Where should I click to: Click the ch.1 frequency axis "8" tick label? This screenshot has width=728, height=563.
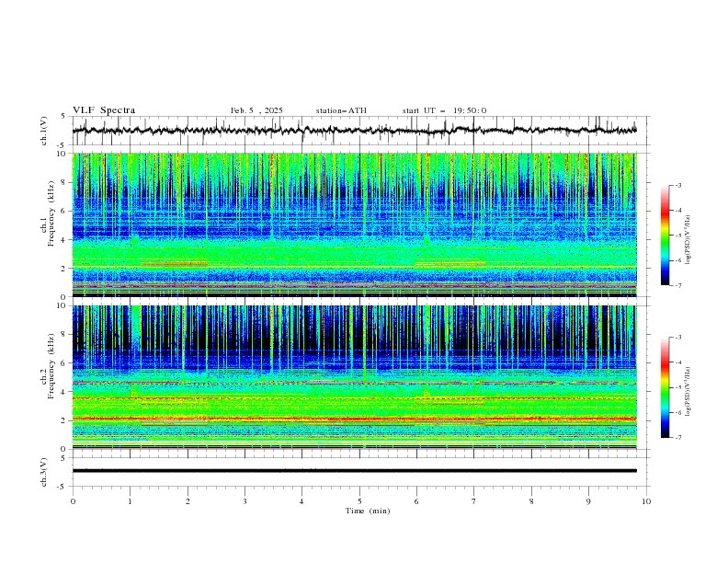point(65,182)
